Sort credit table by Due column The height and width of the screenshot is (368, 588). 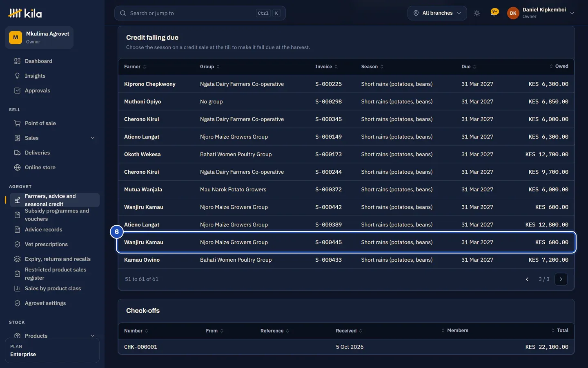468,67
